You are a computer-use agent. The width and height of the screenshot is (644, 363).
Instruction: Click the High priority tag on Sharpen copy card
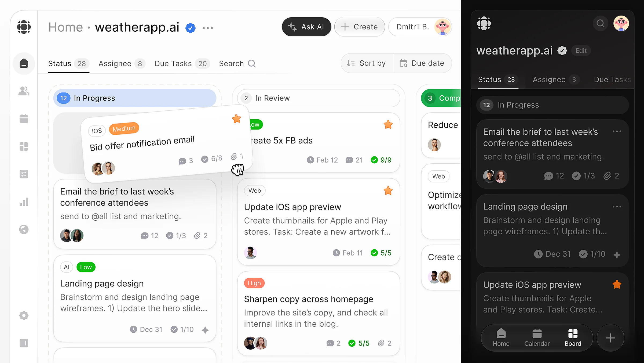coord(254,283)
